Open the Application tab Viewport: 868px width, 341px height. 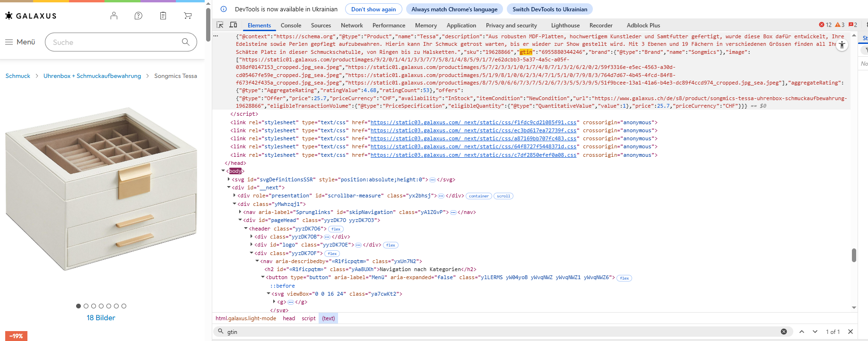coord(461,26)
